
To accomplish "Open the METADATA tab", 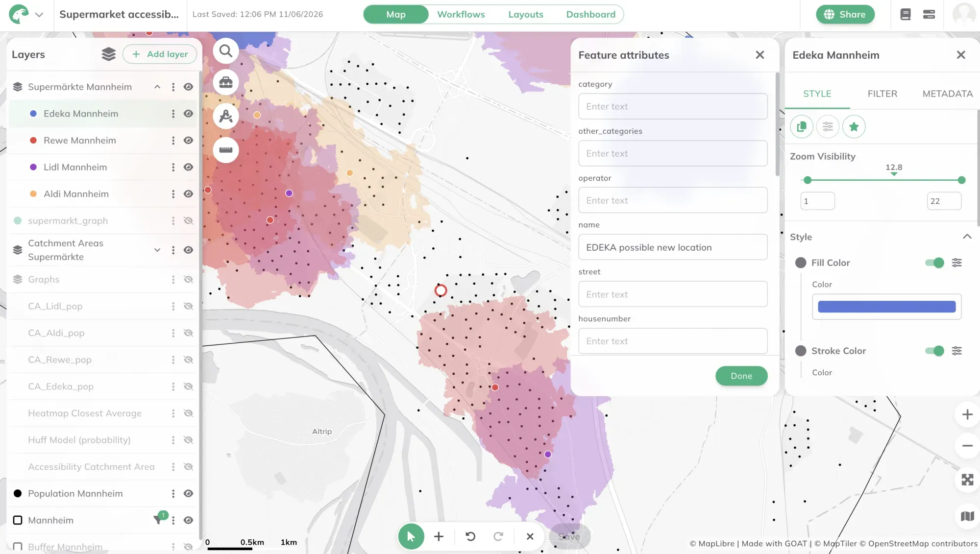I will (948, 94).
